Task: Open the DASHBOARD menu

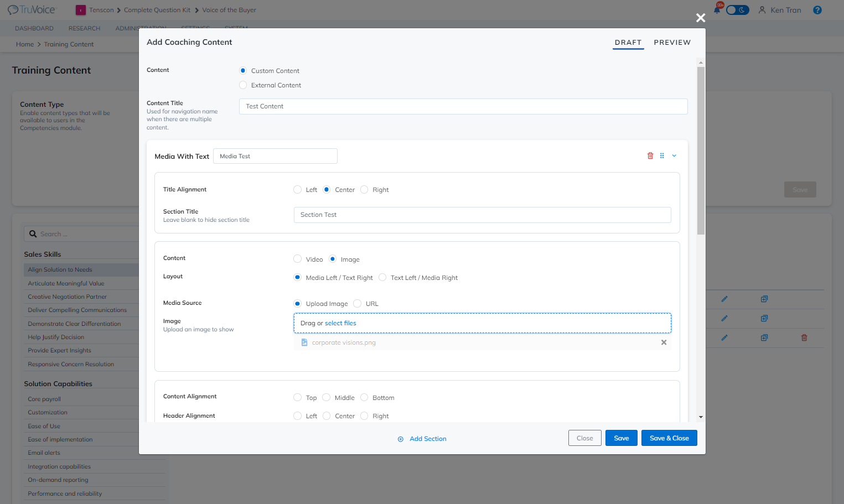Action: pyautogui.click(x=34, y=28)
